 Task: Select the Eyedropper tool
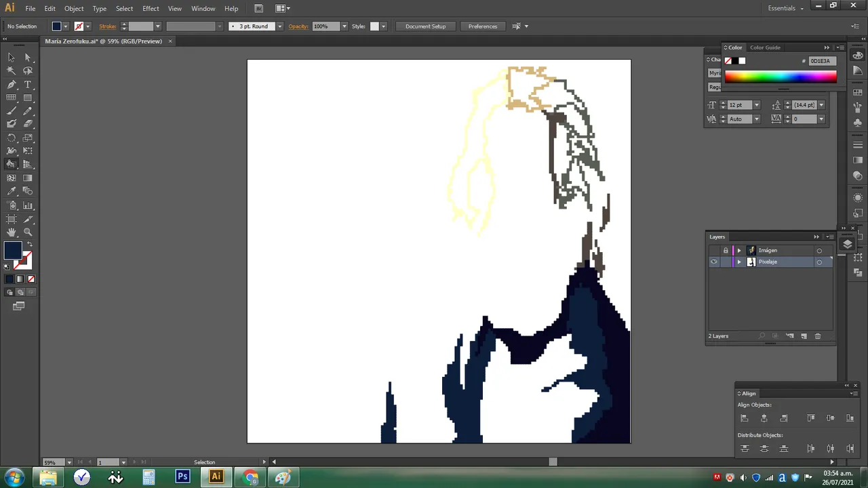pyautogui.click(x=12, y=191)
